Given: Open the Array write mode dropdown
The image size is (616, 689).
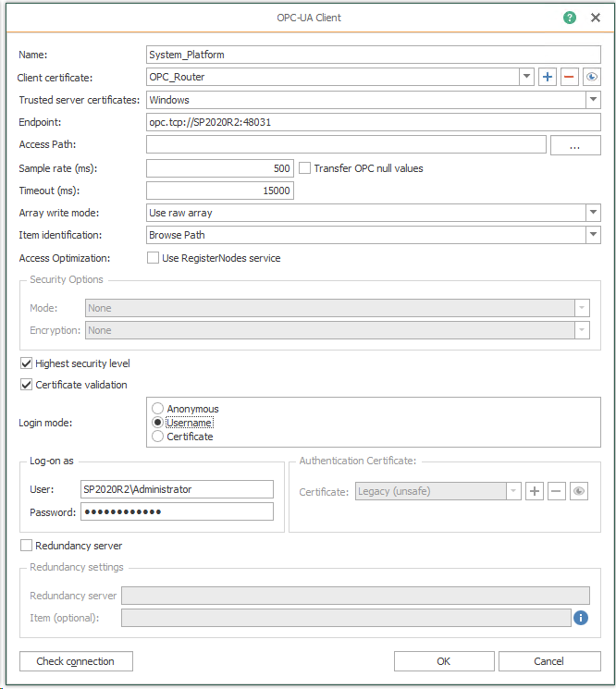Looking at the screenshot, I should (x=593, y=213).
